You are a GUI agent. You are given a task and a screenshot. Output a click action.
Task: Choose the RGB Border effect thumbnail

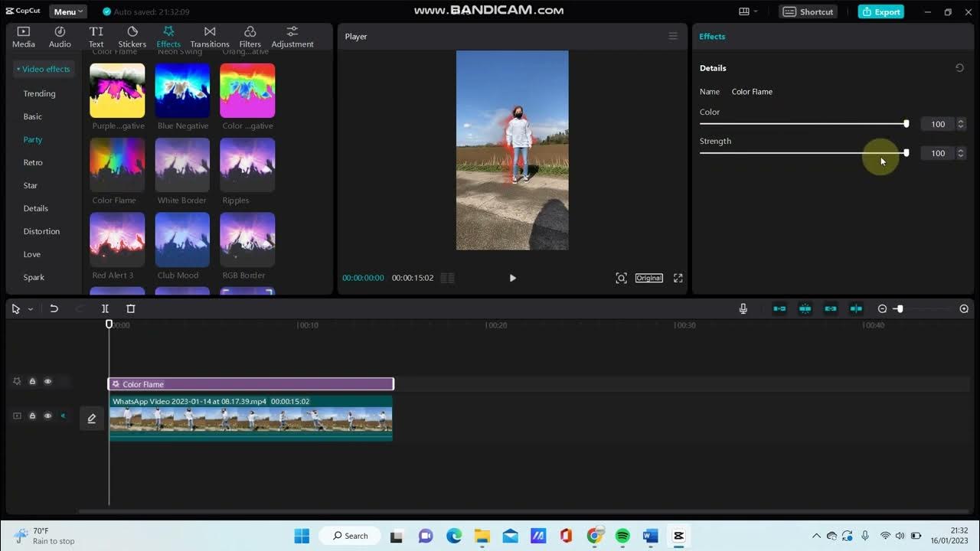(x=247, y=240)
